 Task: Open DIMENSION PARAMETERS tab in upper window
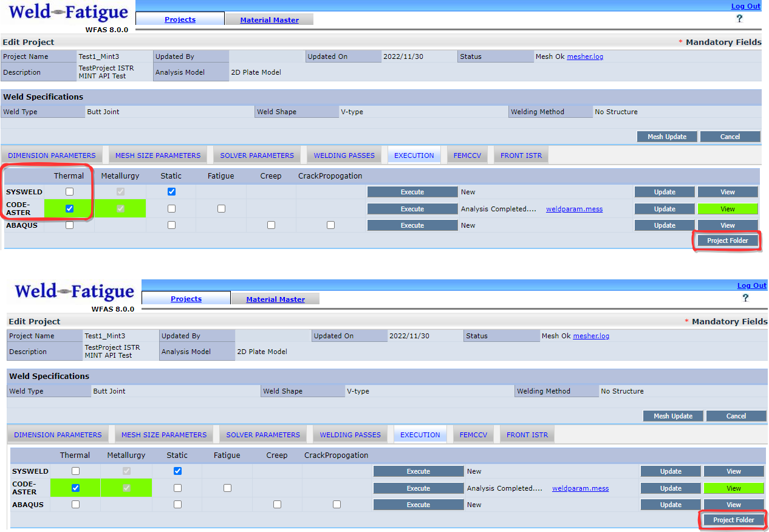[52, 155]
